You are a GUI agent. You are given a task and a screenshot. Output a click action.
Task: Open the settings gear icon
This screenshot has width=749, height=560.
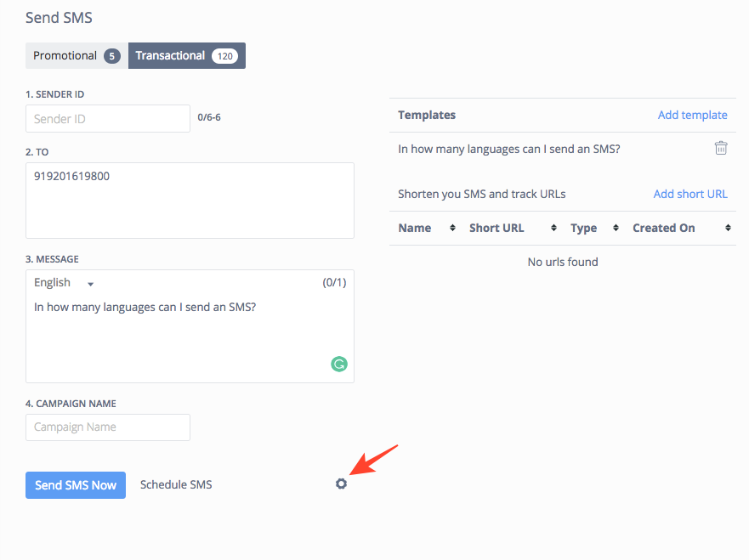pyautogui.click(x=341, y=484)
